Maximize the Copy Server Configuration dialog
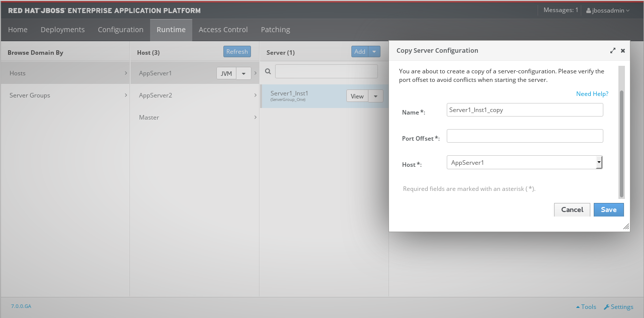This screenshot has width=644, height=318. click(x=612, y=51)
